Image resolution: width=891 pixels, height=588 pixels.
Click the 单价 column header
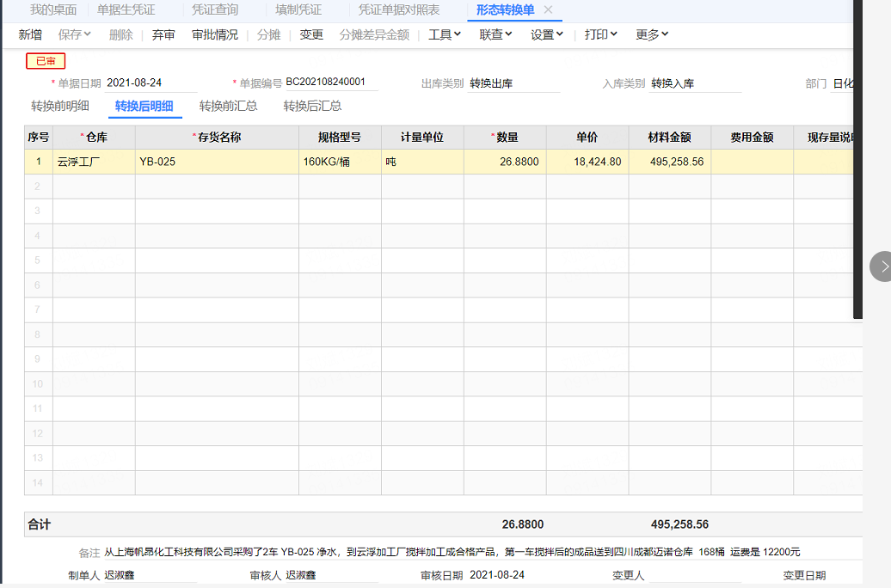tap(587, 138)
